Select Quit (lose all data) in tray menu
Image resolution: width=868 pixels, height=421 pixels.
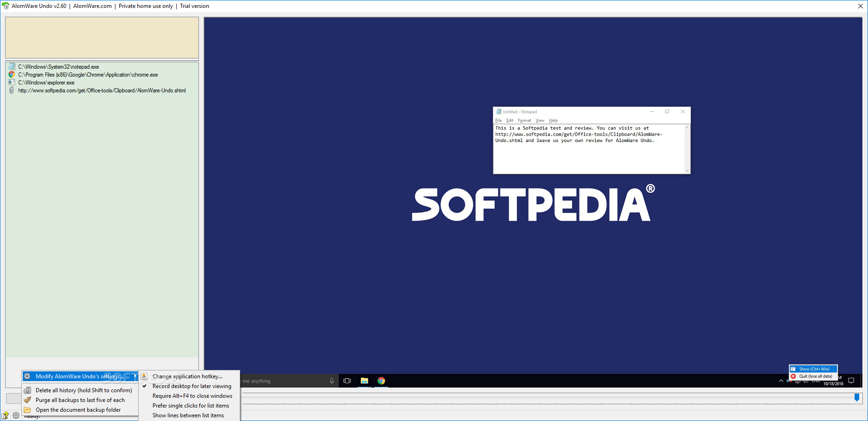[813, 376]
